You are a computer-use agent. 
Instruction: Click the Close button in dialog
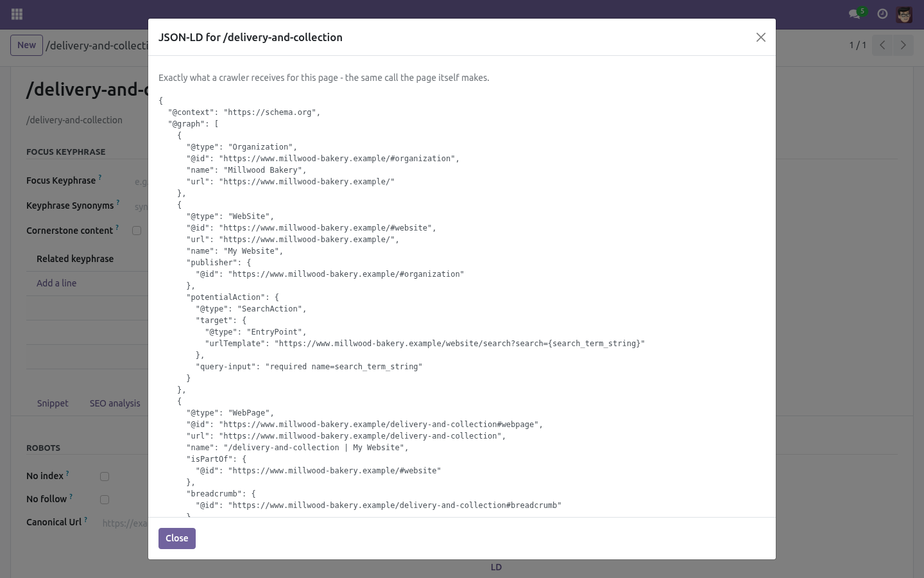tap(177, 538)
